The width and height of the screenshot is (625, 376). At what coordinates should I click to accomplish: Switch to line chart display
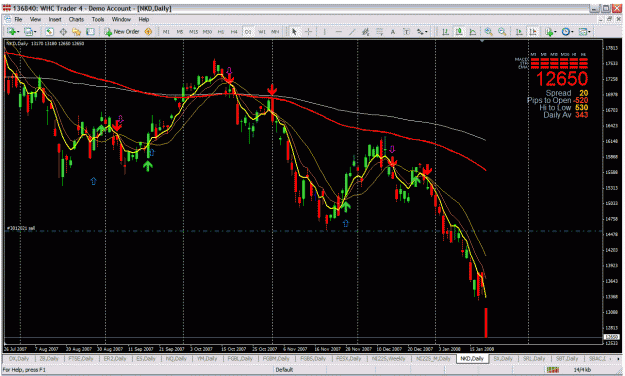(473, 31)
